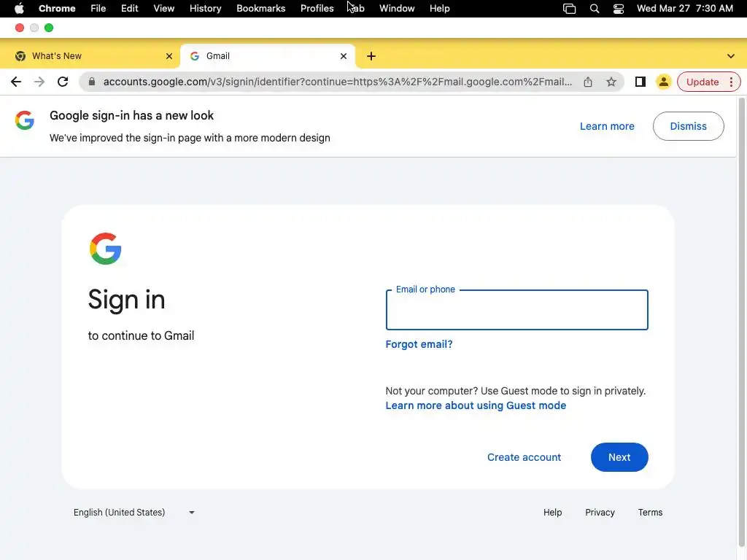This screenshot has width=747, height=560.
Task: Open the Help menu in menu bar
Action: (439, 8)
